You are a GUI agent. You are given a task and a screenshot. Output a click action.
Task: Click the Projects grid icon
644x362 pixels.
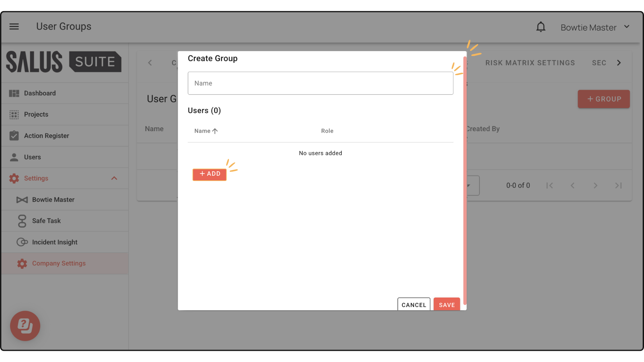tap(14, 115)
